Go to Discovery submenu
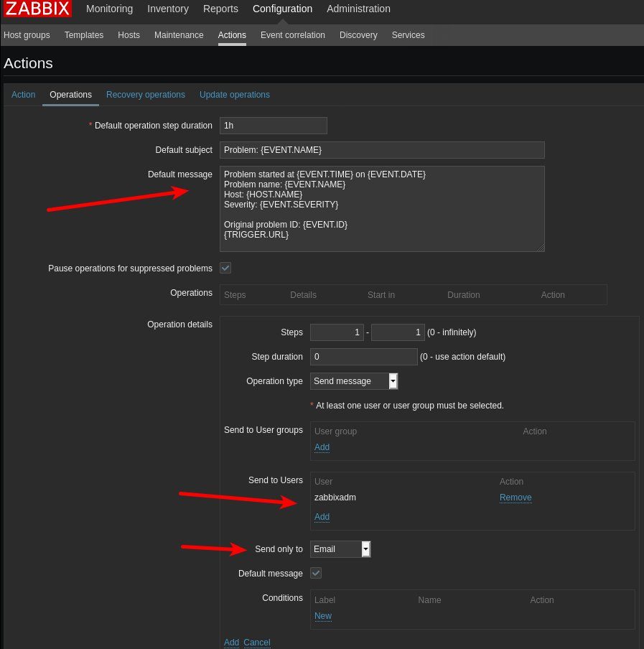The width and height of the screenshot is (644, 649). (358, 35)
